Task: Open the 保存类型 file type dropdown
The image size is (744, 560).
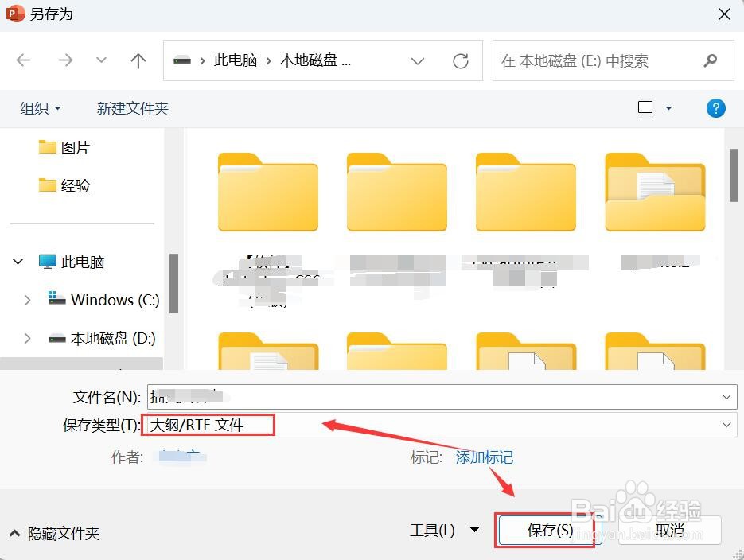Action: point(725,425)
